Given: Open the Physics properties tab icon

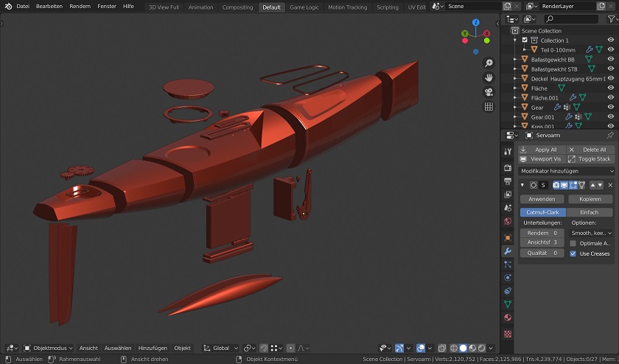Looking at the screenshot, I should (x=508, y=278).
